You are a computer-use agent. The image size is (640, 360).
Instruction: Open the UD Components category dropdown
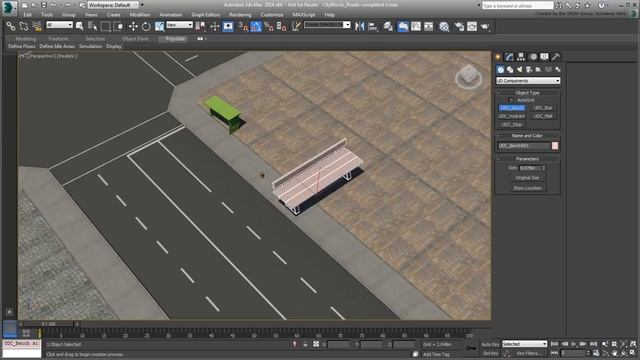tap(528, 81)
